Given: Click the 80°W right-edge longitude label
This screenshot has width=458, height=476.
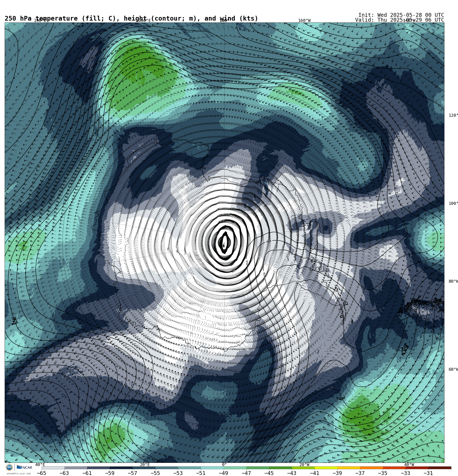Looking at the screenshot, I should pyautogui.click(x=453, y=281).
